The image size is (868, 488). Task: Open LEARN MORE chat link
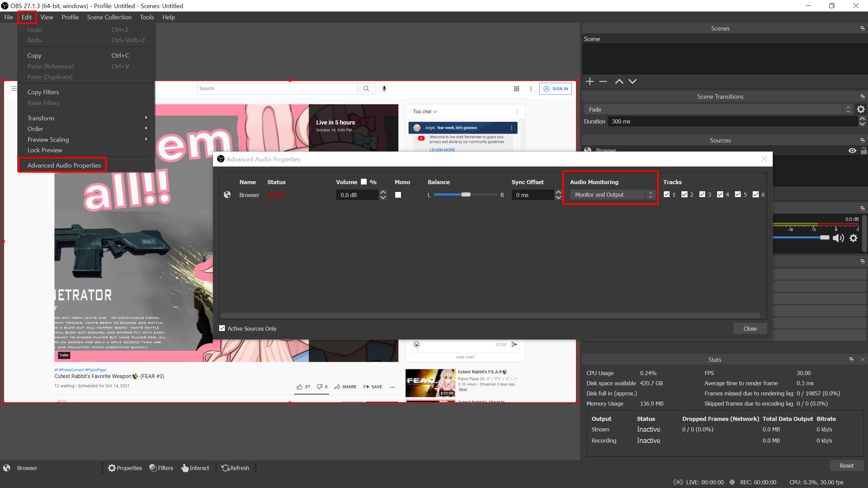[x=442, y=150]
